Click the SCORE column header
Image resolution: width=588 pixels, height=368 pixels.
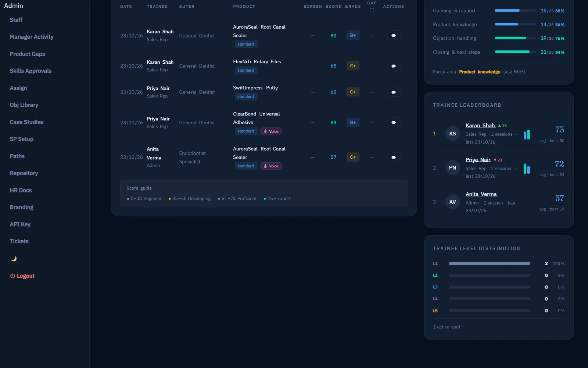coord(333,7)
